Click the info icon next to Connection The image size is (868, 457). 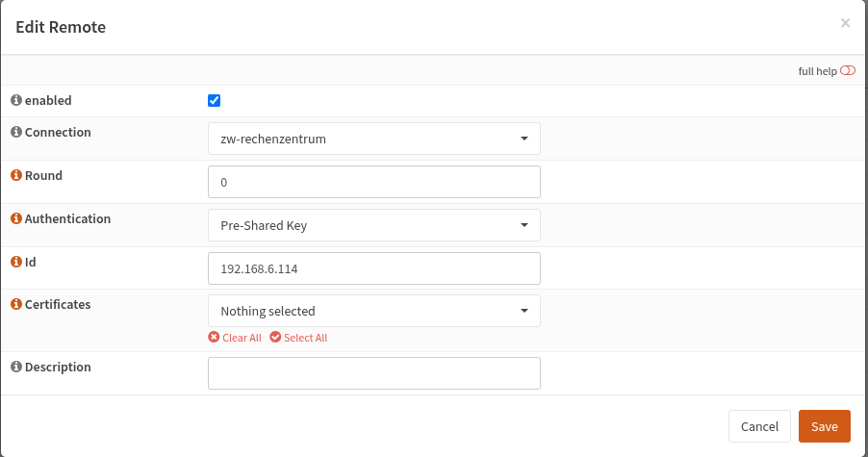(x=16, y=133)
